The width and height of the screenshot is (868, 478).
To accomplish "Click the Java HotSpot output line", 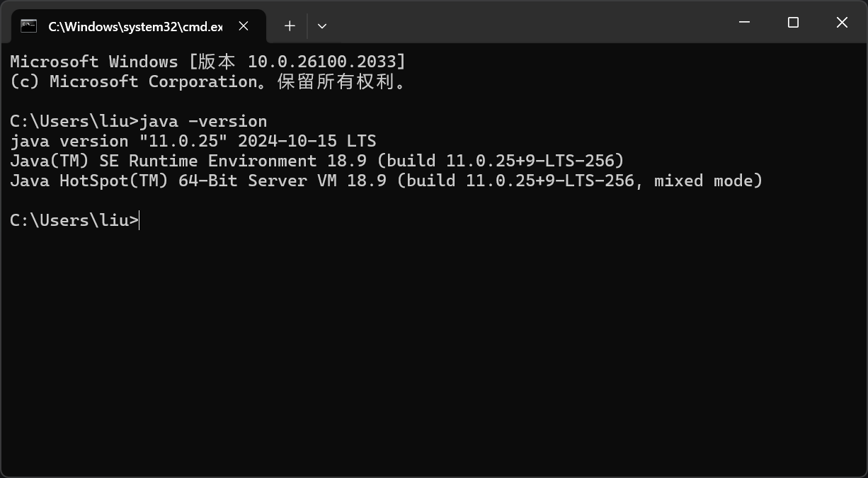I will 386,181.
